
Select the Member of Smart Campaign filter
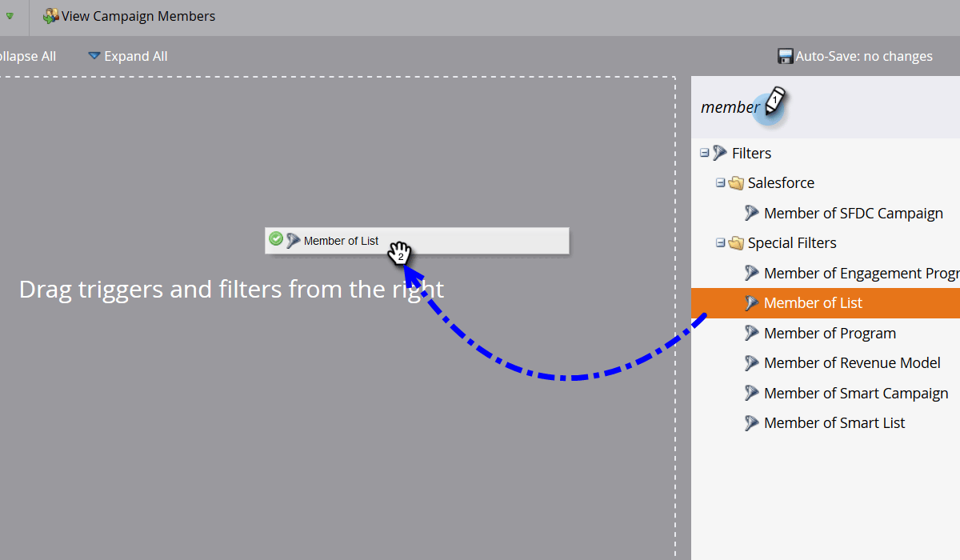[856, 393]
